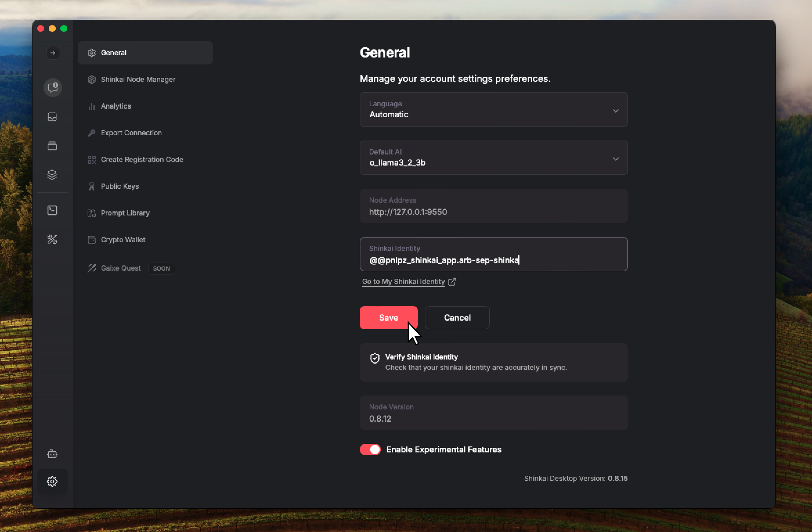Open the terminal playground icon
This screenshot has height=532, width=812.
[x=52, y=210]
